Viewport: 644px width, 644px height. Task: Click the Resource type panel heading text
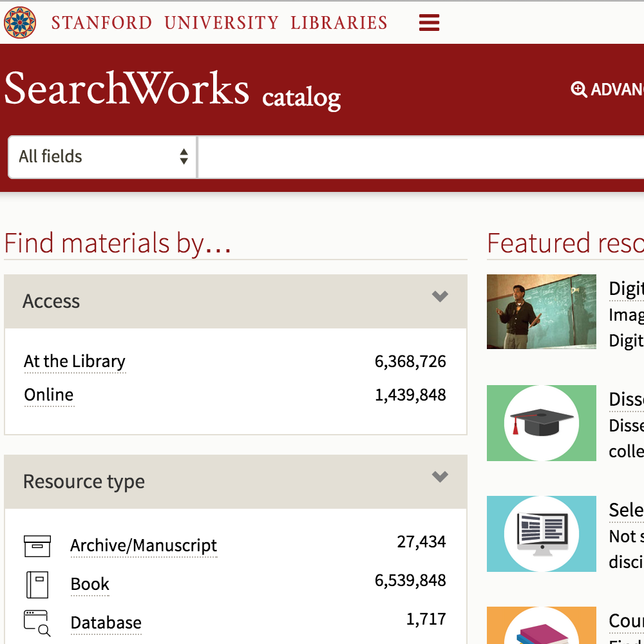pos(84,481)
